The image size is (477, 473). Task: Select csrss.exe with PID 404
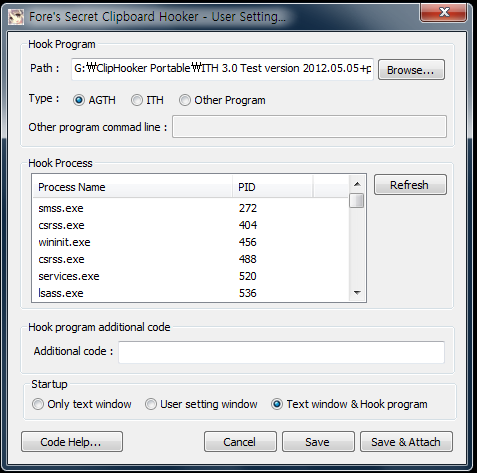tap(191, 225)
